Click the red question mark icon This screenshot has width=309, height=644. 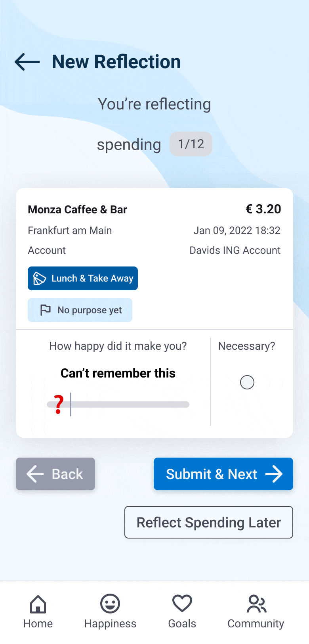point(59,404)
